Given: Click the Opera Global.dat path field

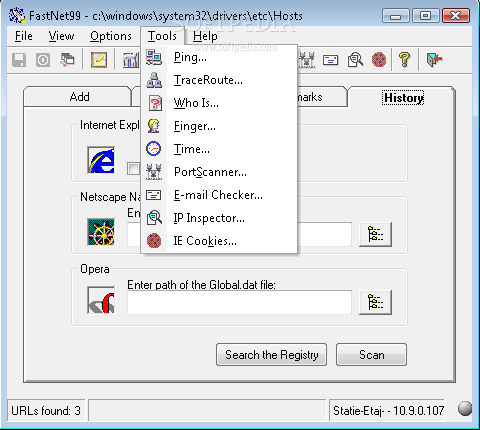Looking at the screenshot, I should [239, 302].
